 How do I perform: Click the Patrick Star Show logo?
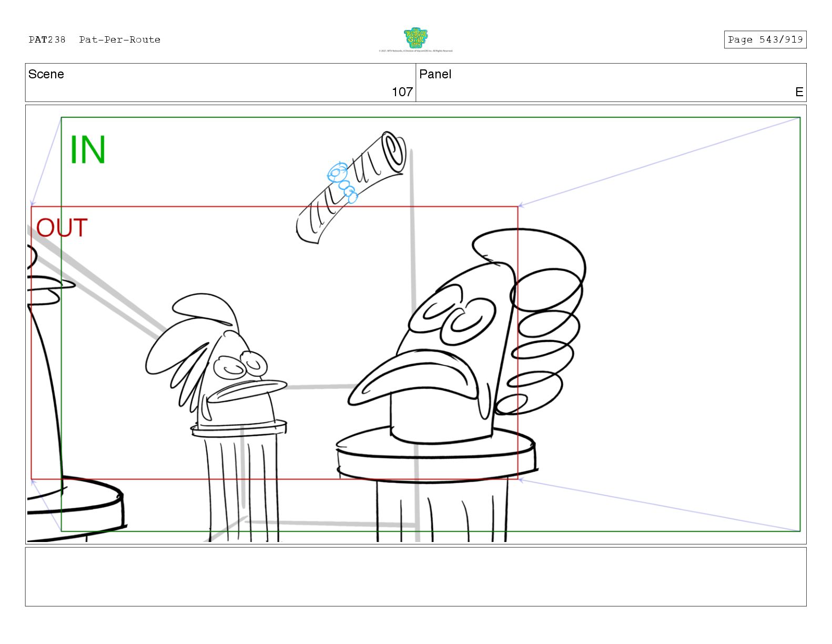pos(415,38)
